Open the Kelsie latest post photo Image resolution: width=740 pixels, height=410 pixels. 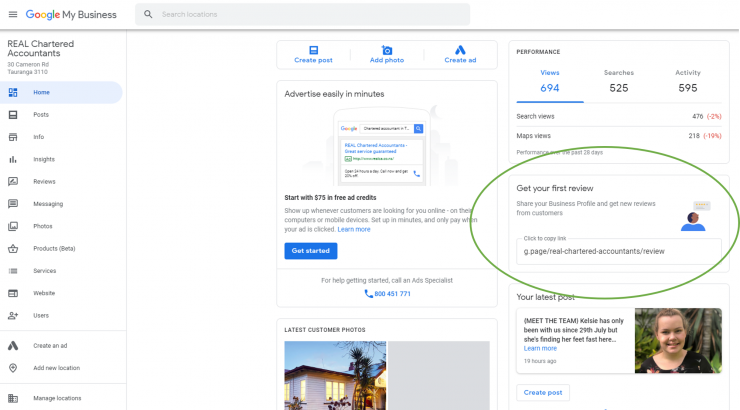click(x=678, y=341)
